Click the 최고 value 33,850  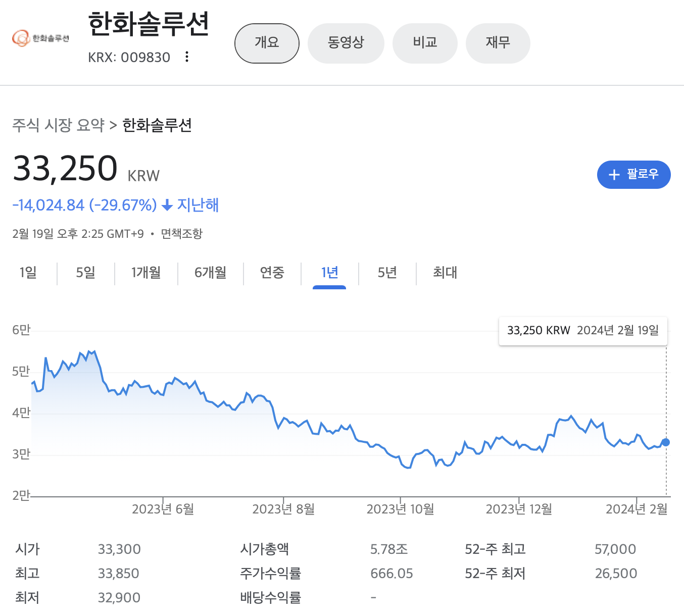(x=119, y=574)
